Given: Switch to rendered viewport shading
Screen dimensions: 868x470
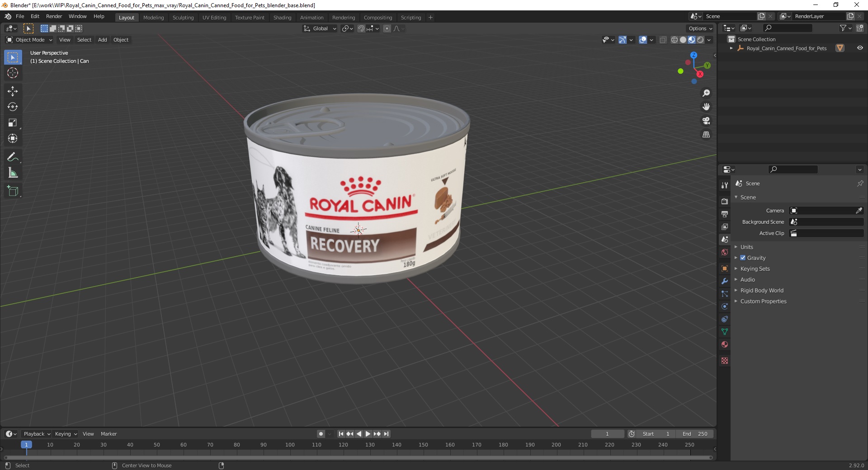Looking at the screenshot, I should pos(700,40).
